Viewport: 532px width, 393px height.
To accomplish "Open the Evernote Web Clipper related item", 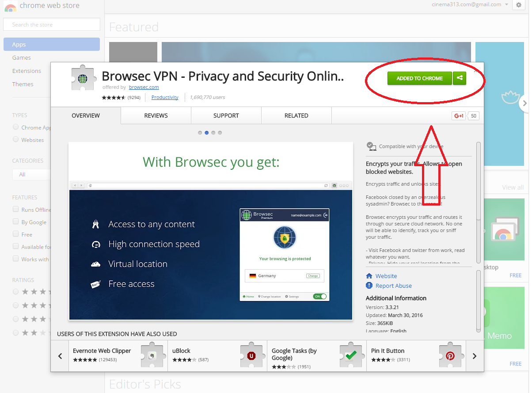I will [118, 356].
